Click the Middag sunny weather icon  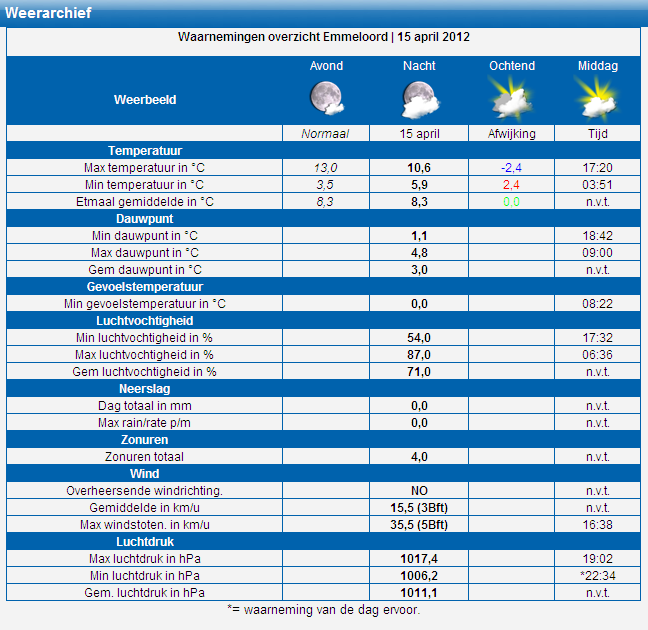[x=597, y=99]
